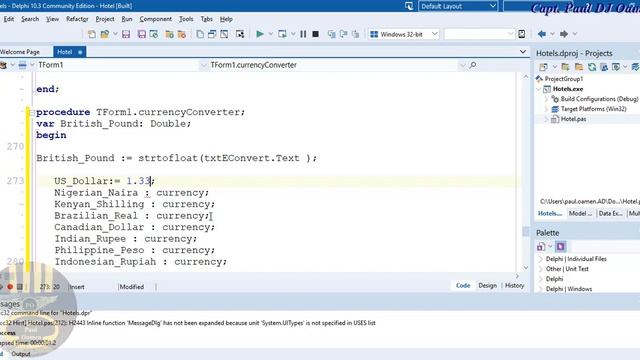Click the desktop layout icon in title bar
Viewport: 640px width, 360px height.
coord(409,6)
